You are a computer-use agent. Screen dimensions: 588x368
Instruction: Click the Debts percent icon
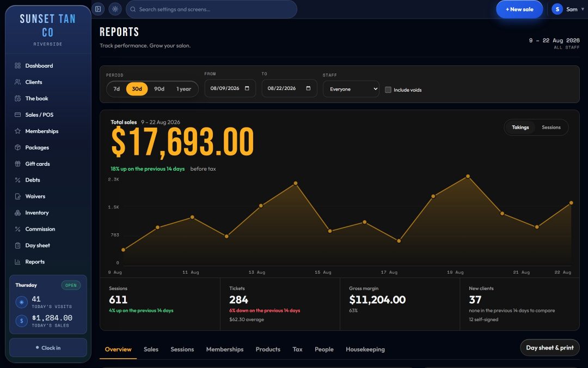click(x=17, y=180)
